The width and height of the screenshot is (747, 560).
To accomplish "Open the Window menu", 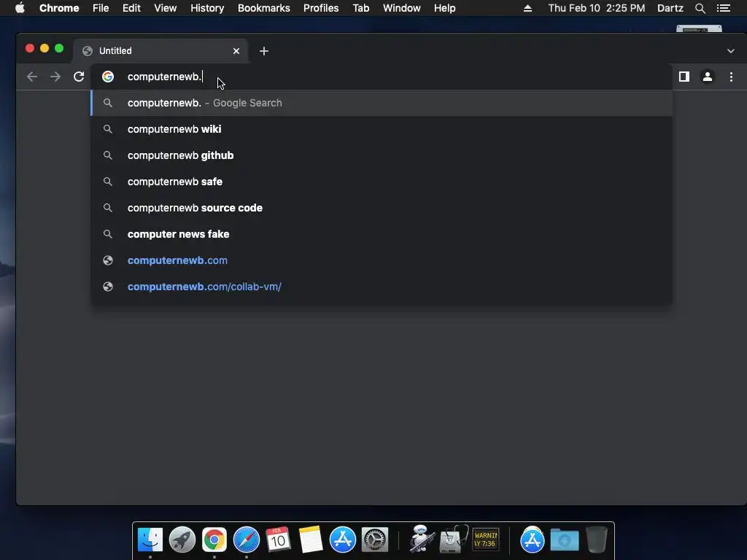I will coord(402,8).
